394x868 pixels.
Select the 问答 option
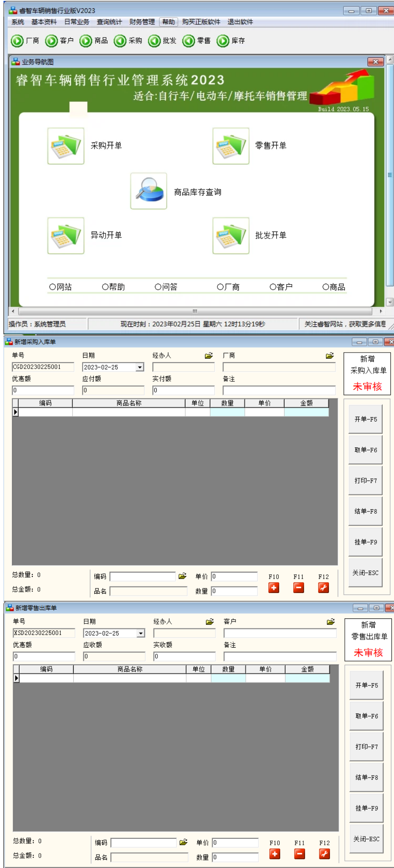pos(166,287)
